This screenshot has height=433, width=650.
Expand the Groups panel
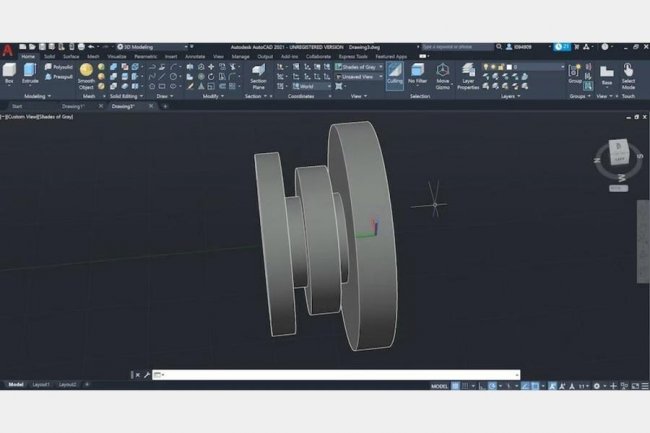point(580,96)
